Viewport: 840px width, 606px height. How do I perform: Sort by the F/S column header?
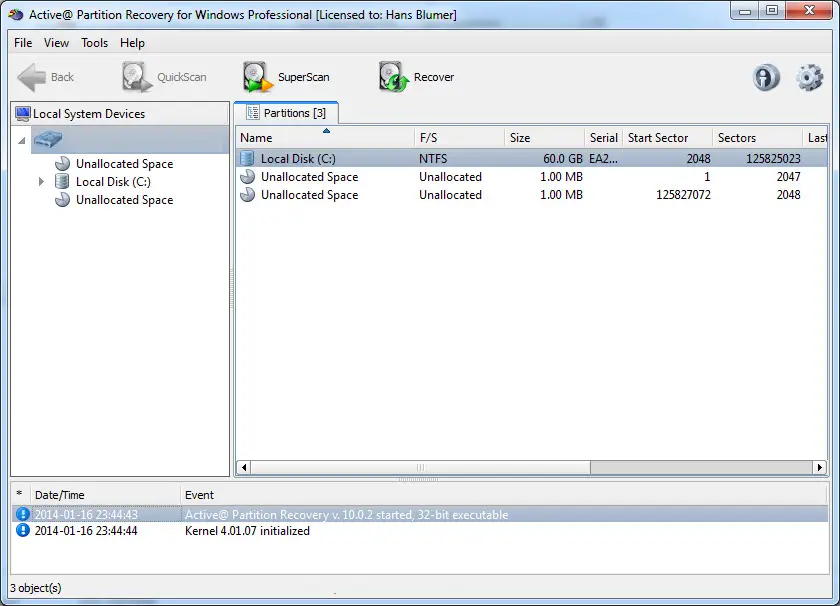tap(459, 138)
